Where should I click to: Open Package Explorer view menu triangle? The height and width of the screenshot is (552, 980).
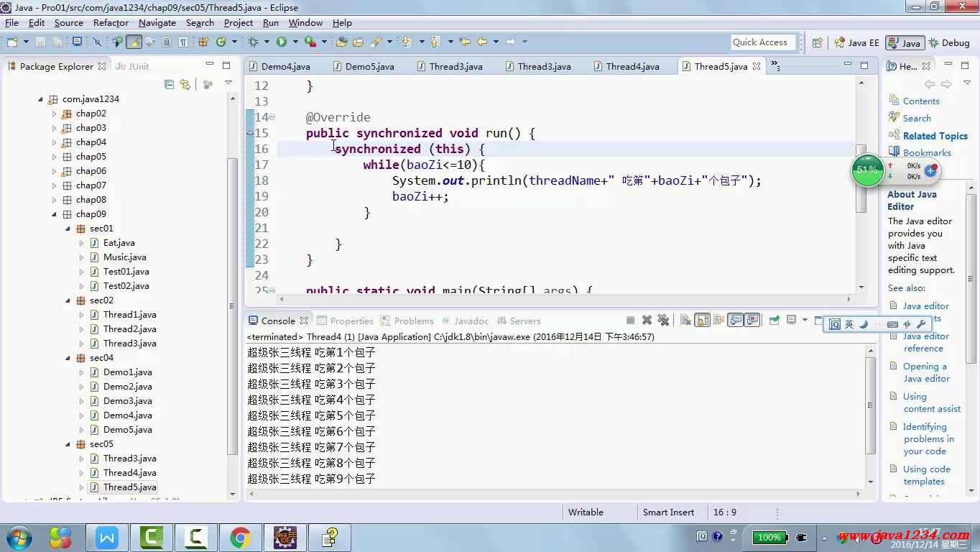click(228, 84)
